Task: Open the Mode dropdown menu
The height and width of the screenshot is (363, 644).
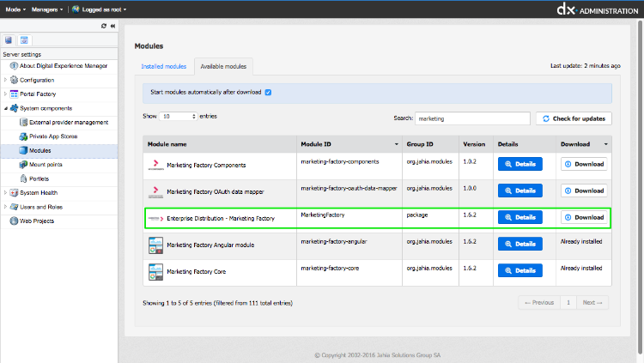Action: point(15,9)
